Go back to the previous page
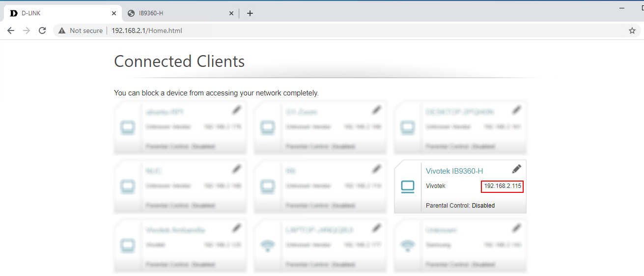 tap(11, 31)
